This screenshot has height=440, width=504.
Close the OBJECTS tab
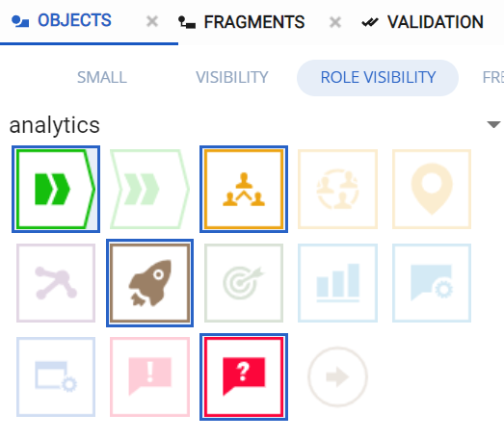point(152,22)
